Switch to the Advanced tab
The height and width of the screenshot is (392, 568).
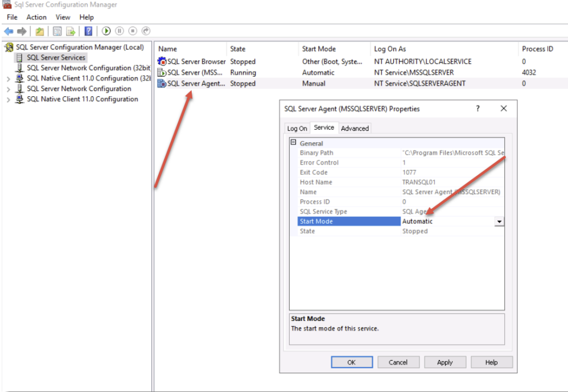coord(355,129)
